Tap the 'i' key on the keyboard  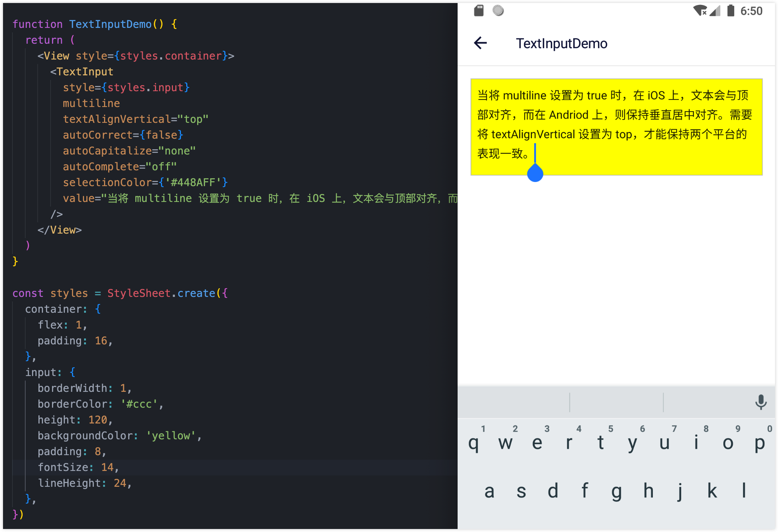click(x=696, y=442)
